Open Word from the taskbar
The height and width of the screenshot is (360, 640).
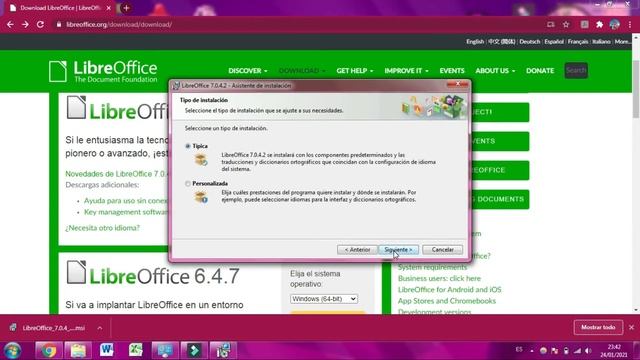[107, 351]
